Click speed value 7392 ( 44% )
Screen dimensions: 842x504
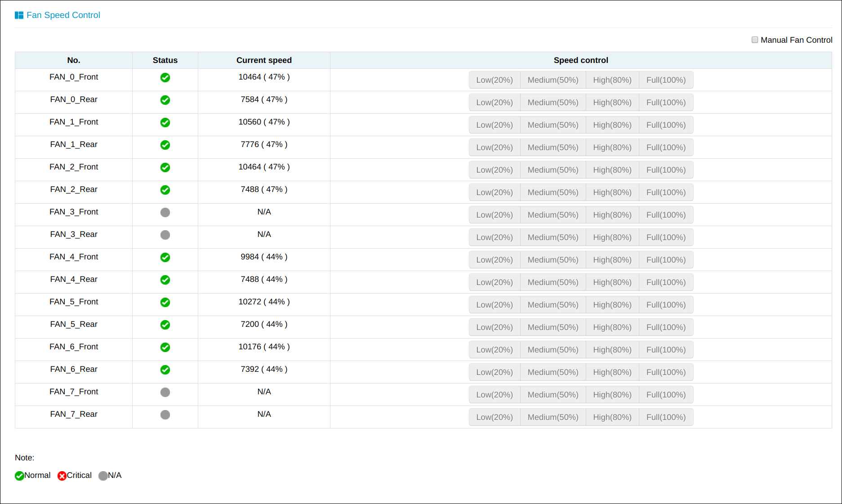(x=264, y=369)
